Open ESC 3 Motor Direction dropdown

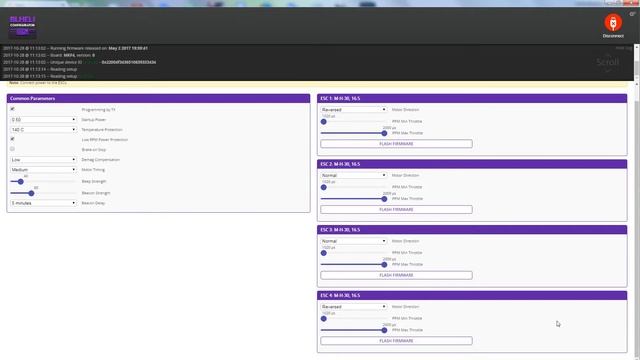point(353,241)
